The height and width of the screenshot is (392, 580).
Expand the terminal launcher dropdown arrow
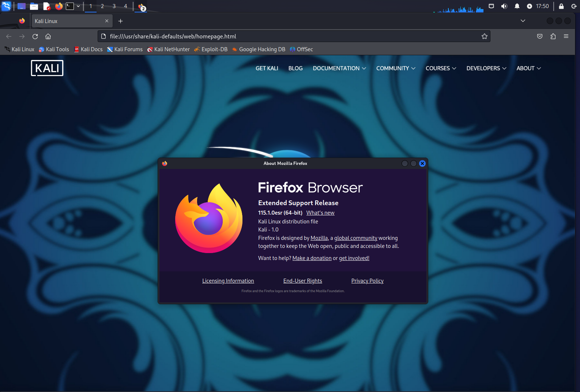tap(78, 6)
